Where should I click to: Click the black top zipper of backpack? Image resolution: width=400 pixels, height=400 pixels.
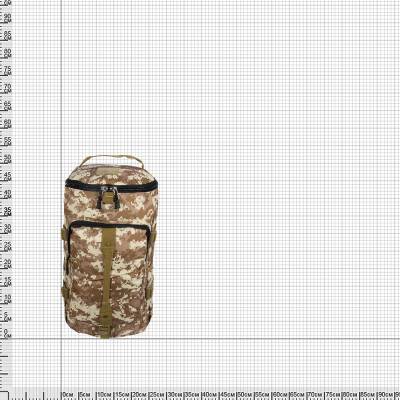click(x=111, y=186)
